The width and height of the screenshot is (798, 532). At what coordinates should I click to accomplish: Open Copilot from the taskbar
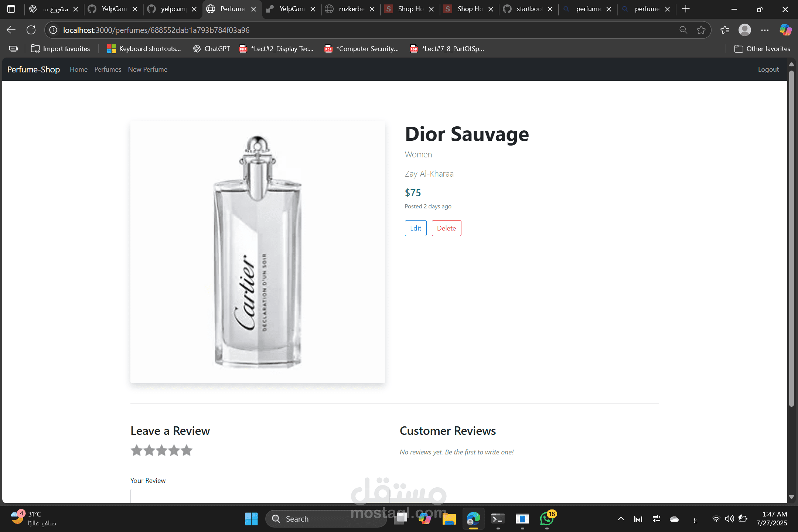(x=424, y=519)
